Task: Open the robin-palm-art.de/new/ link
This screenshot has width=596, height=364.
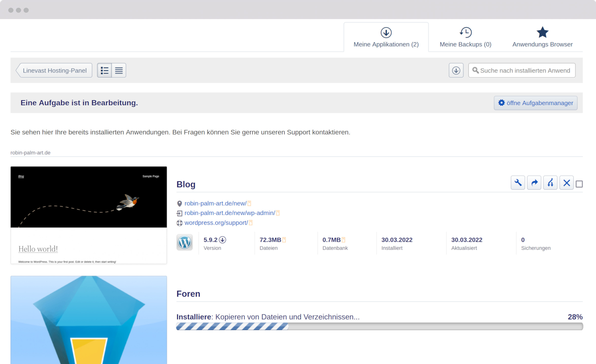Action: pyautogui.click(x=215, y=203)
